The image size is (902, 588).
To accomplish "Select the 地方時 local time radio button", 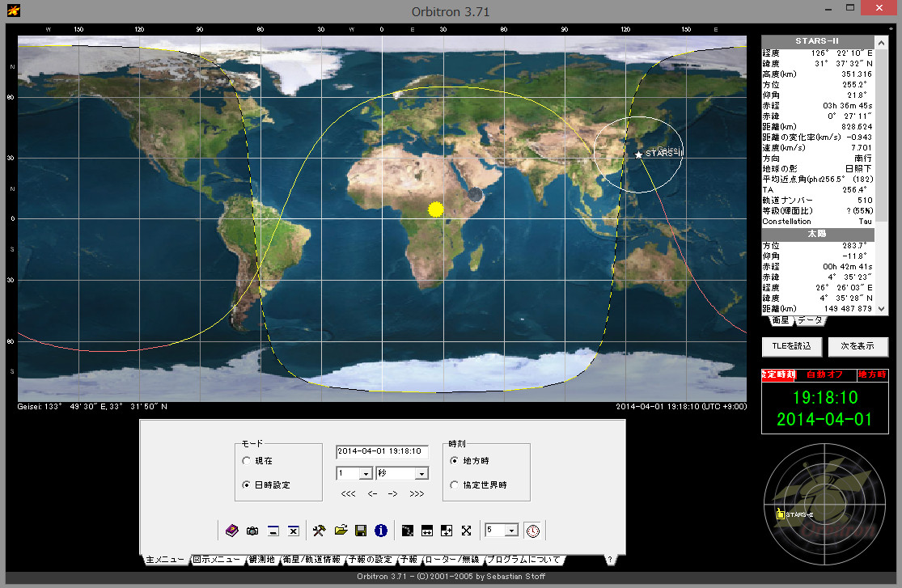I will 454,461.
